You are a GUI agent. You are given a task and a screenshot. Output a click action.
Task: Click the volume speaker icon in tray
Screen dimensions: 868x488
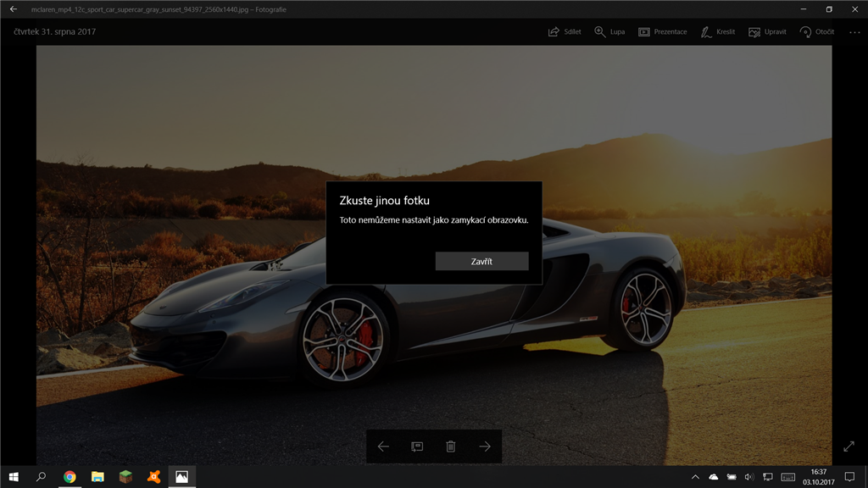pyautogui.click(x=749, y=477)
